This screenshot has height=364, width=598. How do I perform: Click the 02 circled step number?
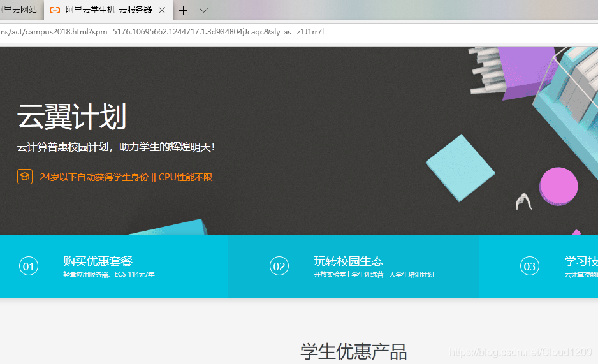(279, 266)
